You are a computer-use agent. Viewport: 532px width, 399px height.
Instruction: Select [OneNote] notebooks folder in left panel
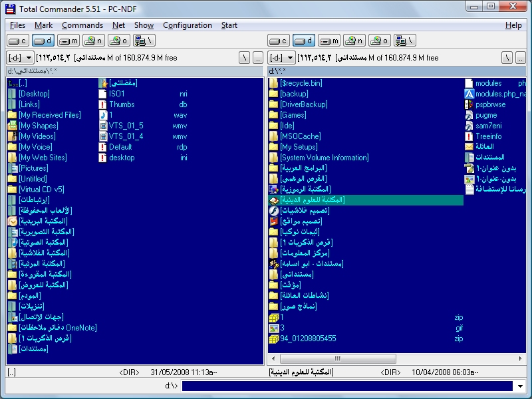coord(53,328)
